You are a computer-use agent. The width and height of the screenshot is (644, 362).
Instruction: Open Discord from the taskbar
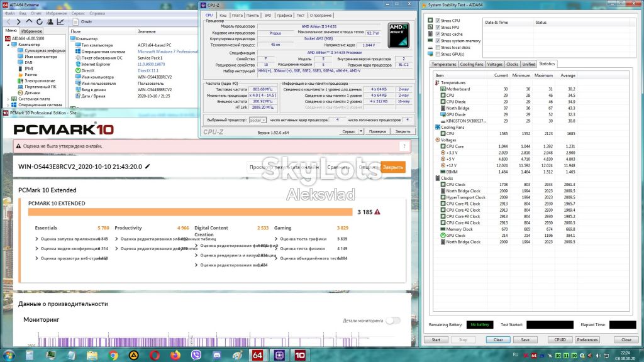point(217,355)
